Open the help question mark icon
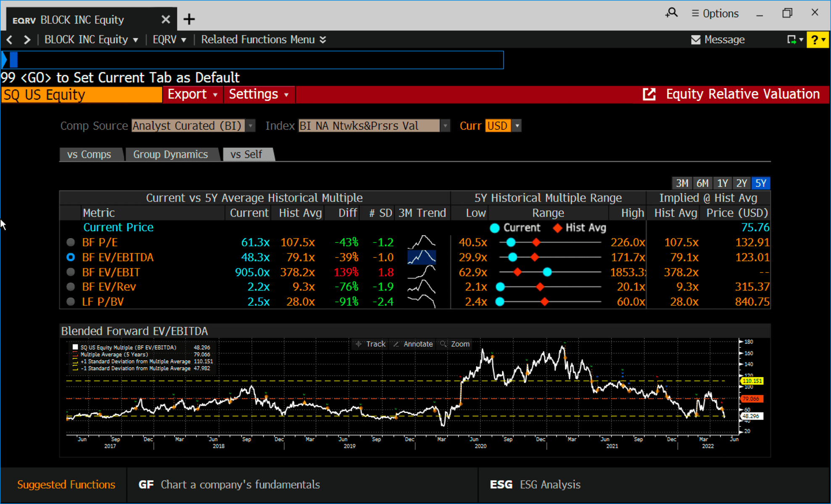The height and width of the screenshot is (504, 831). (815, 40)
